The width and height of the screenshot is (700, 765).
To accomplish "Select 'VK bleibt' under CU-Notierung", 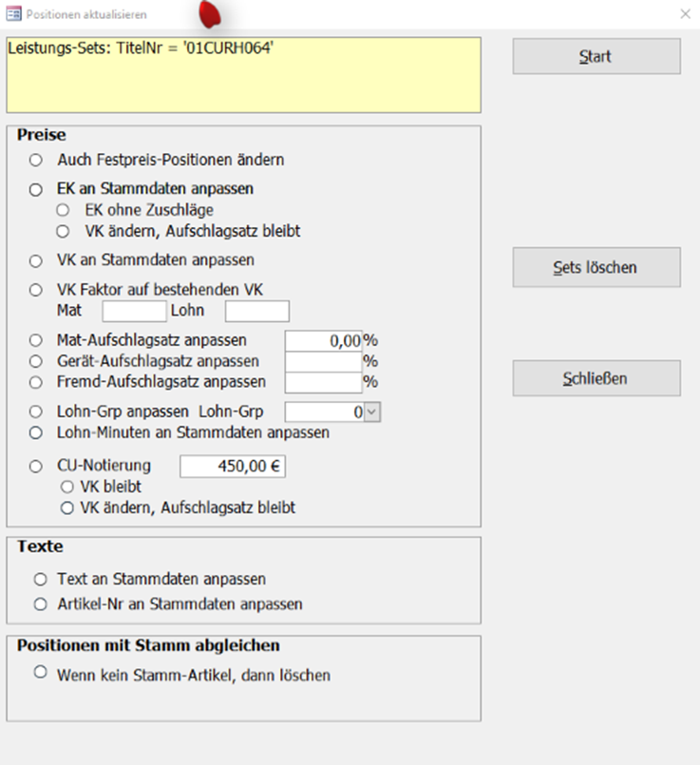I will [x=67, y=488].
